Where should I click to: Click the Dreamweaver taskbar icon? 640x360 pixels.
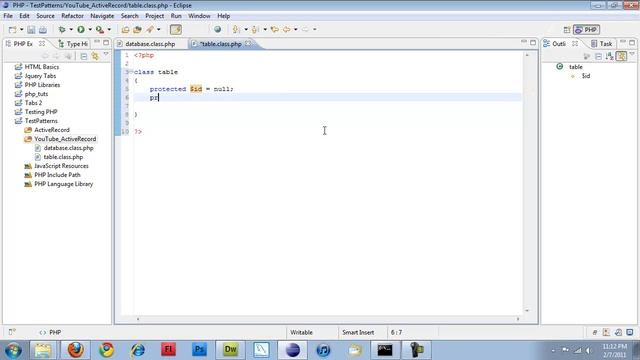pyautogui.click(x=230, y=350)
